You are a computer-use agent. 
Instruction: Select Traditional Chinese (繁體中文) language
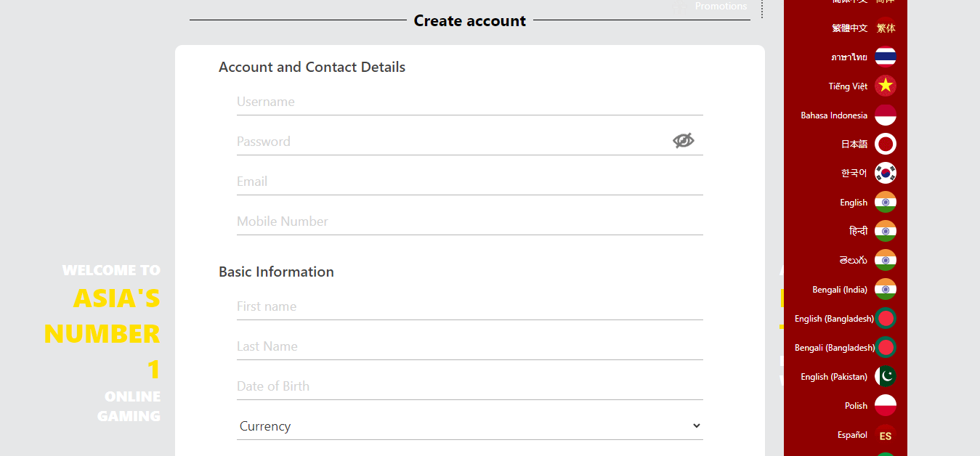850,28
